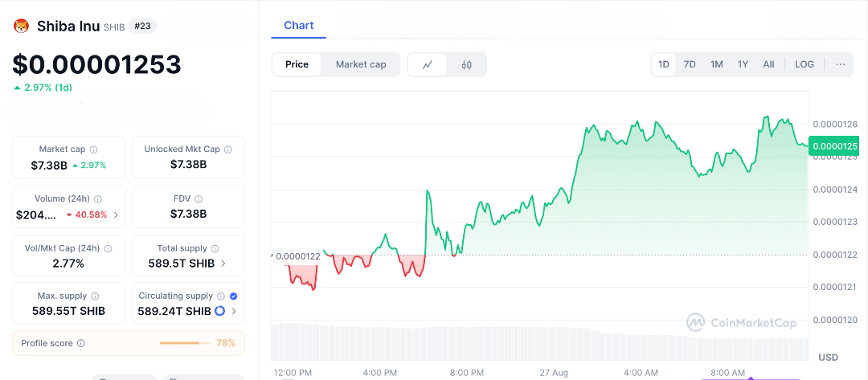Image resolution: width=868 pixels, height=380 pixels.
Task: Click the Total supply info icon
Action: (x=215, y=249)
